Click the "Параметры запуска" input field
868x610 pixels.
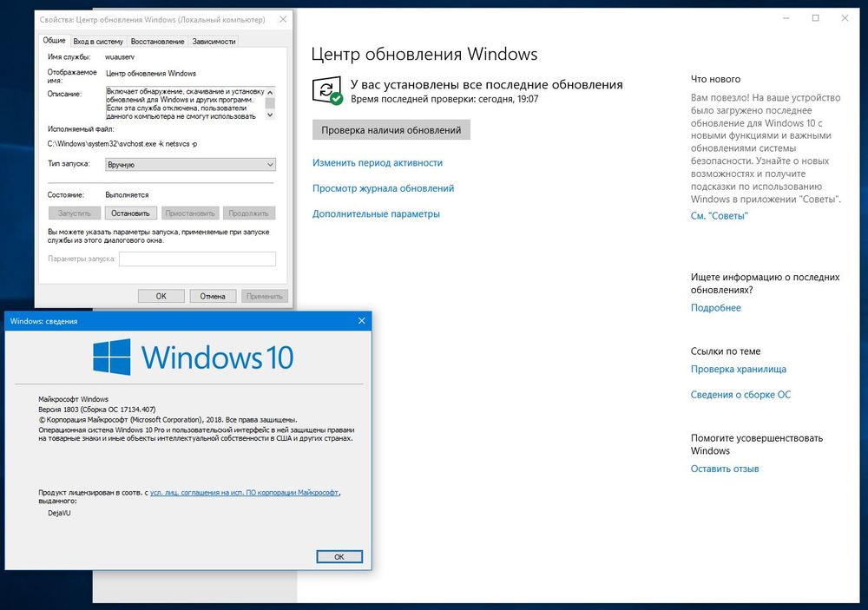[197, 259]
